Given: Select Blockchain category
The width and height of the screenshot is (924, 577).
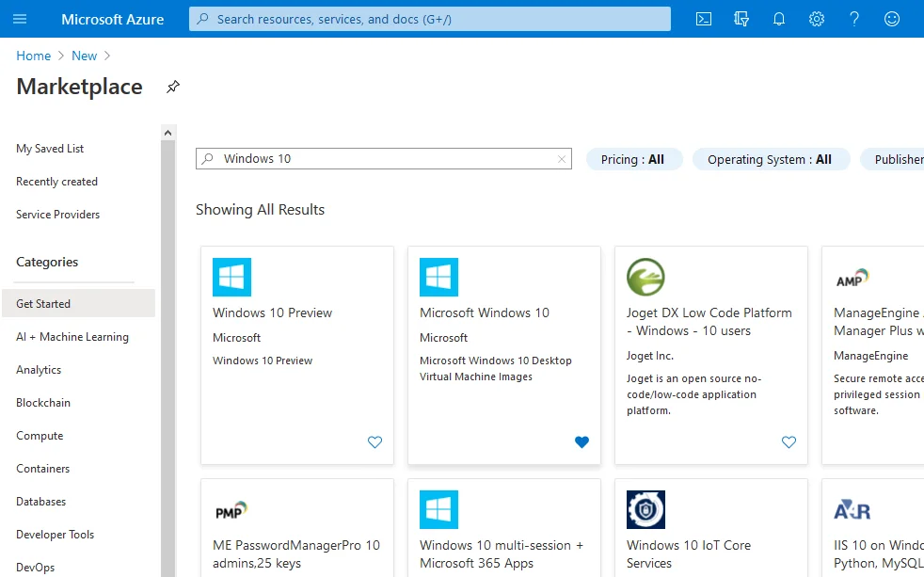Looking at the screenshot, I should click(x=43, y=403).
